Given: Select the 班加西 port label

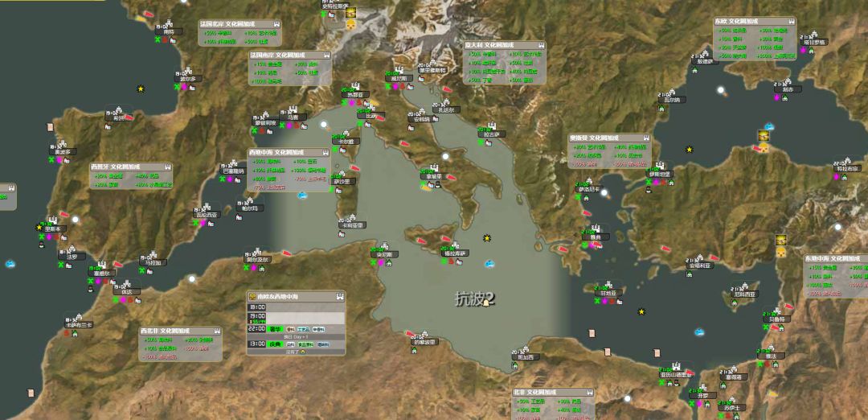Looking at the screenshot, I should tap(524, 357).
